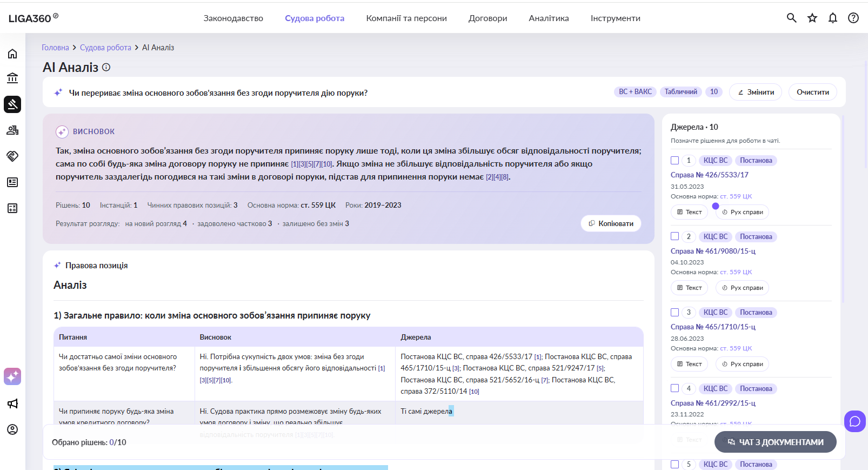Open news list icon in sidebar
The width and height of the screenshot is (868, 470).
pos(12,182)
